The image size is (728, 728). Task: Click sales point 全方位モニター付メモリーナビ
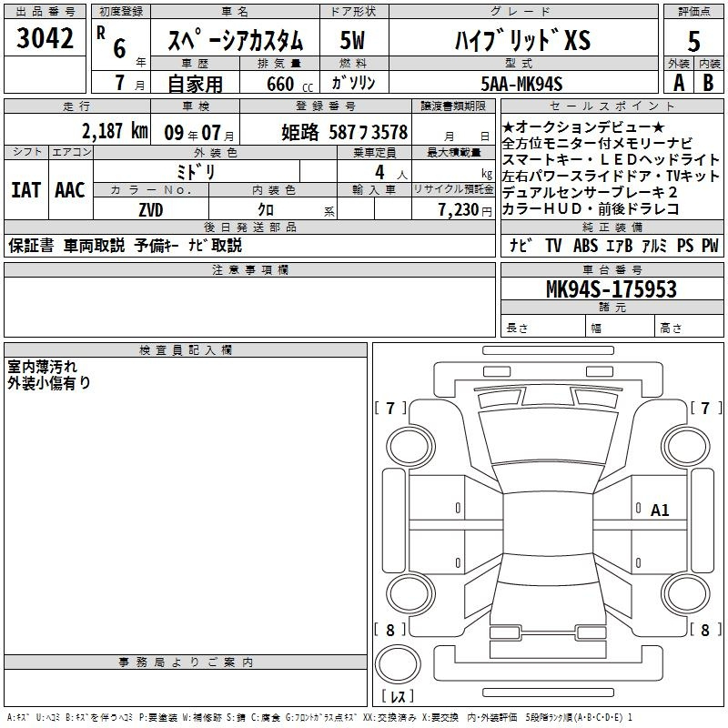point(597,143)
